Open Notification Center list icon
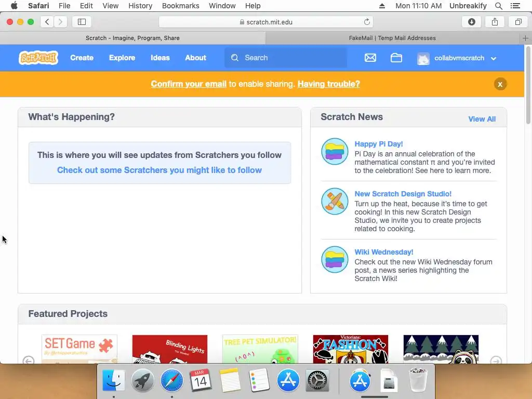The width and height of the screenshot is (532, 399). coord(515,6)
